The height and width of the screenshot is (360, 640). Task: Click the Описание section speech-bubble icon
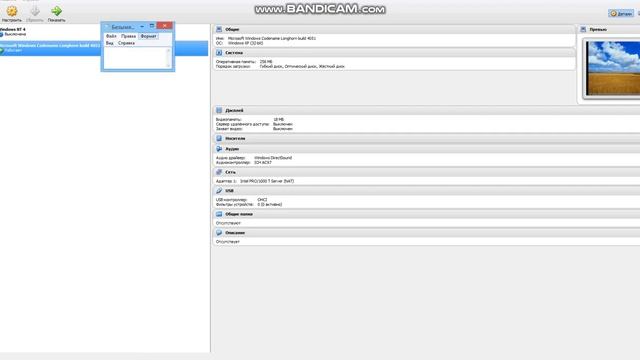(219, 233)
